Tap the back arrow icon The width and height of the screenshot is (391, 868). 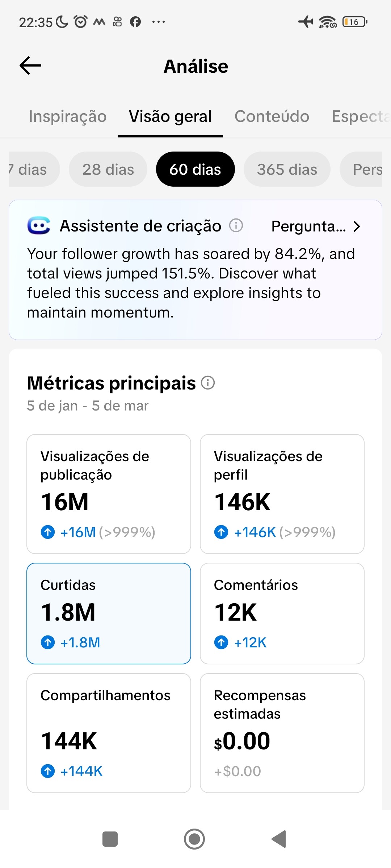(x=30, y=66)
